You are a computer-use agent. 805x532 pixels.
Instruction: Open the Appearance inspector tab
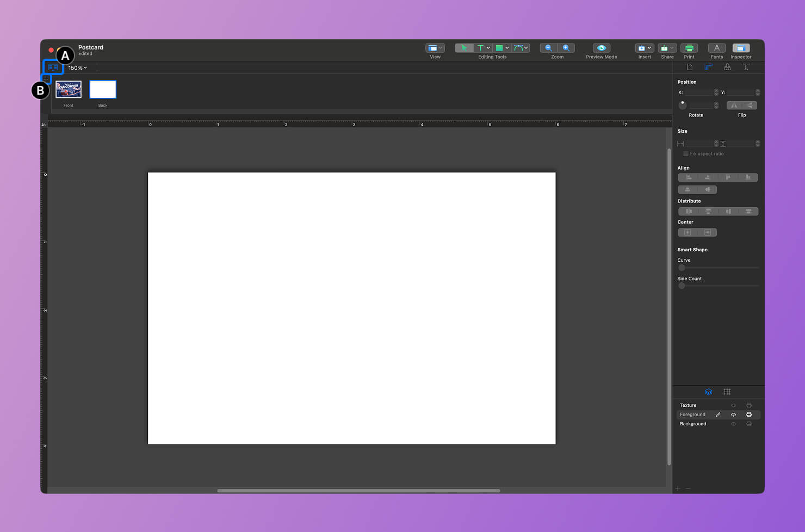[727, 67]
